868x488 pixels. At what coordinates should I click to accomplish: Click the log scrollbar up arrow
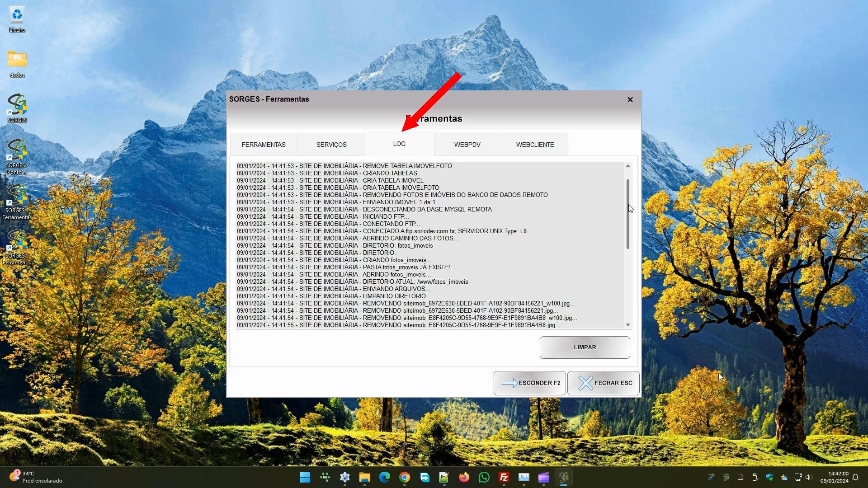(627, 166)
